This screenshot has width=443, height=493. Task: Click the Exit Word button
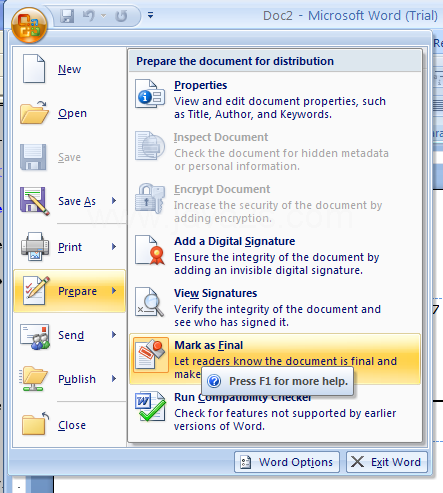387,462
